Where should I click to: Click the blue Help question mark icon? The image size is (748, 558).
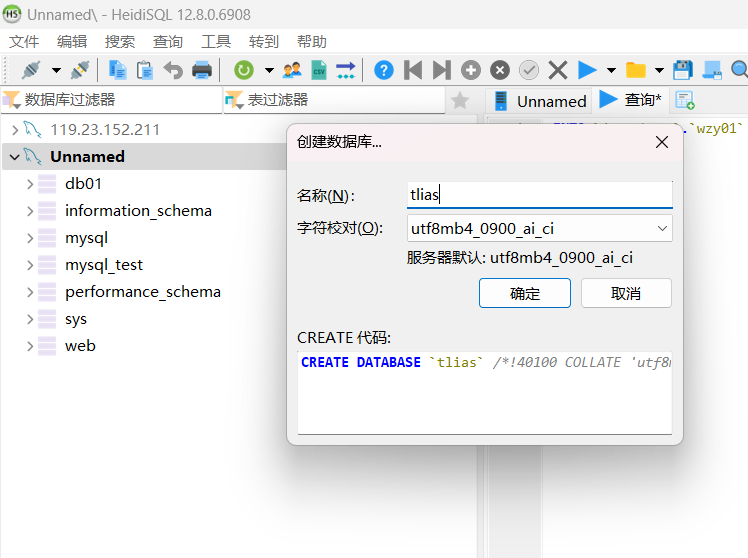[x=384, y=70]
